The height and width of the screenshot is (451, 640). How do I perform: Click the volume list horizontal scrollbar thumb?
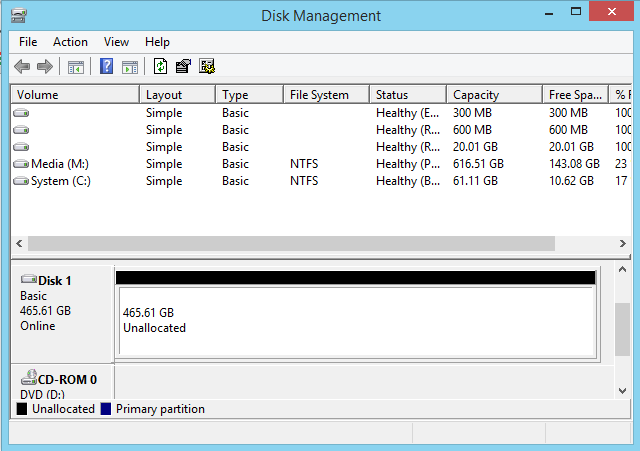(291, 244)
